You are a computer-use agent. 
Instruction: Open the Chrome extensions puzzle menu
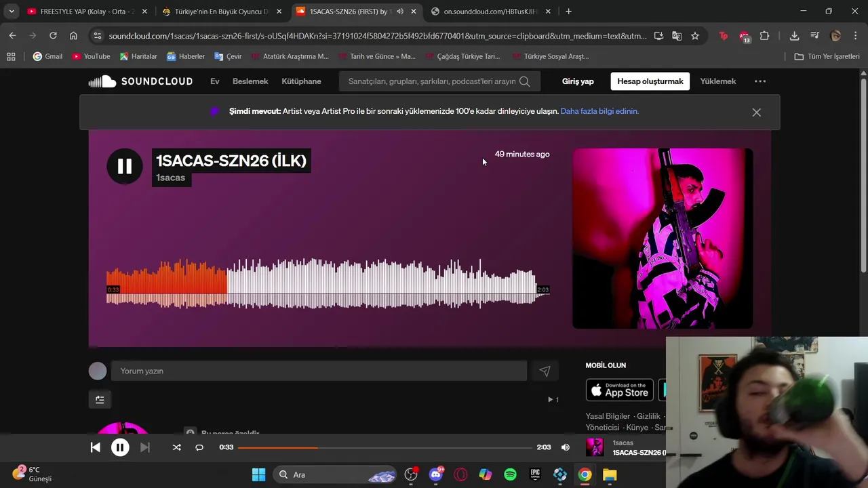[765, 36]
